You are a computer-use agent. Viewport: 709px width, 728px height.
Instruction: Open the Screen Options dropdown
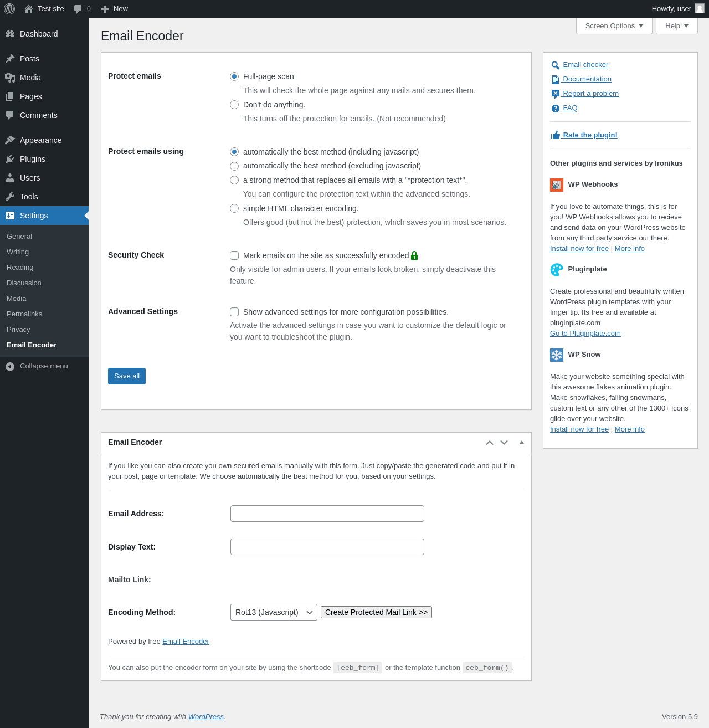[614, 26]
